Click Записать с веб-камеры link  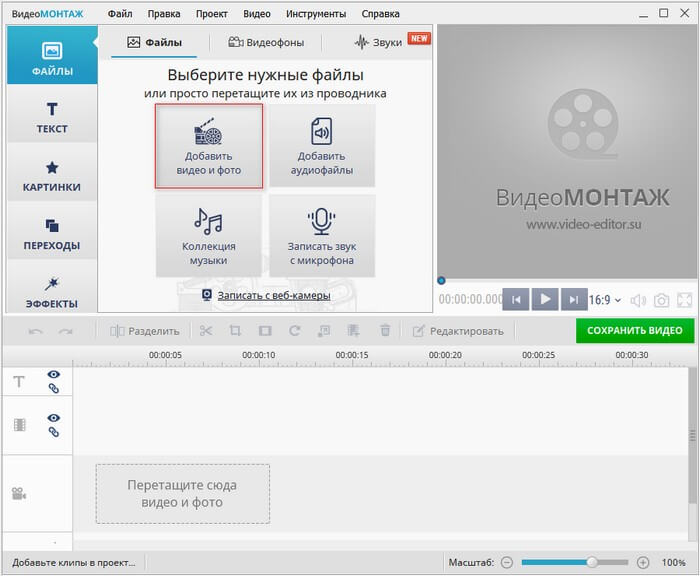[x=274, y=296]
